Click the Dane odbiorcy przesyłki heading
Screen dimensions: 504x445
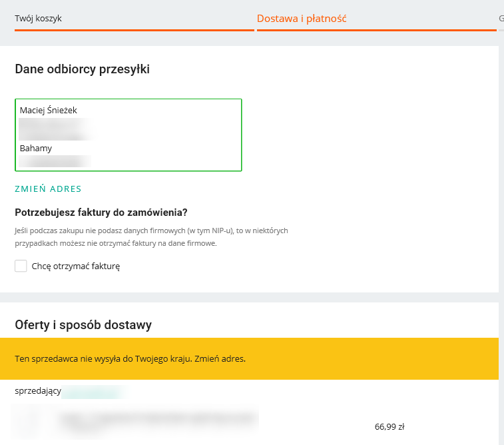point(83,69)
